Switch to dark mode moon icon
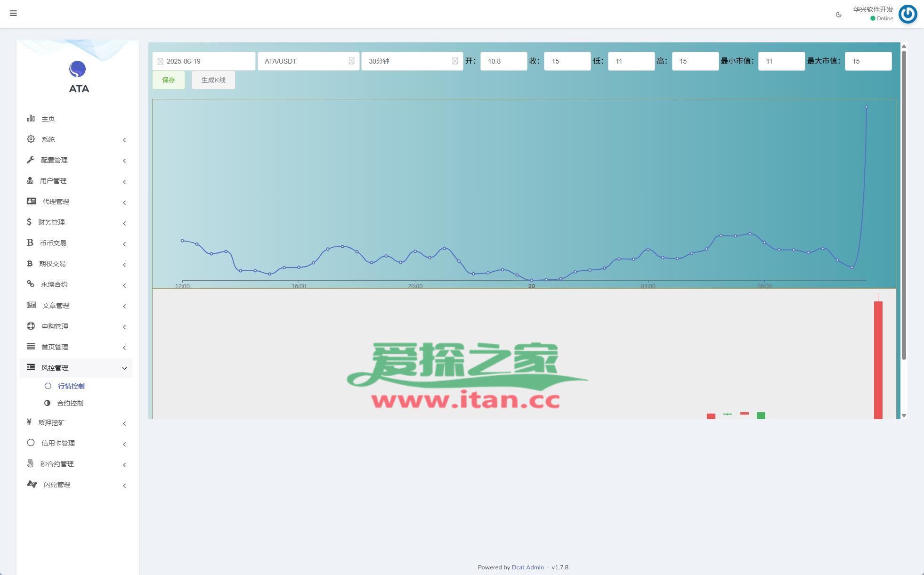 pyautogui.click(x=839, y=15)
